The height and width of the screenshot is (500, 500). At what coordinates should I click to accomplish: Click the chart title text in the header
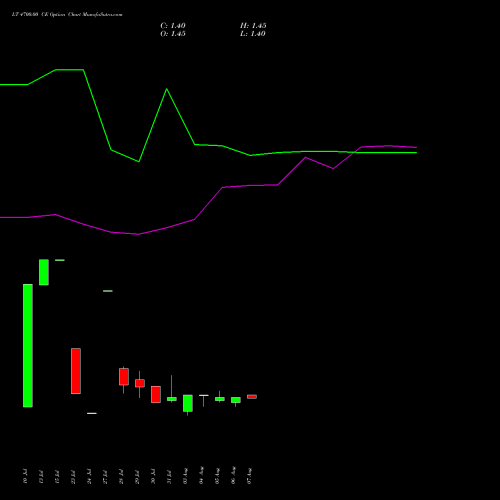point(67,15)
